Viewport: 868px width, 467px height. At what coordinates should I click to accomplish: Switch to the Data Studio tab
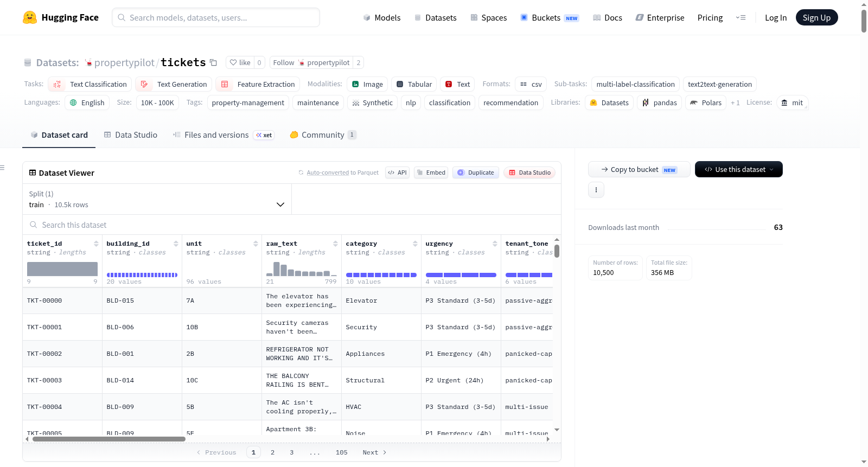131,135
